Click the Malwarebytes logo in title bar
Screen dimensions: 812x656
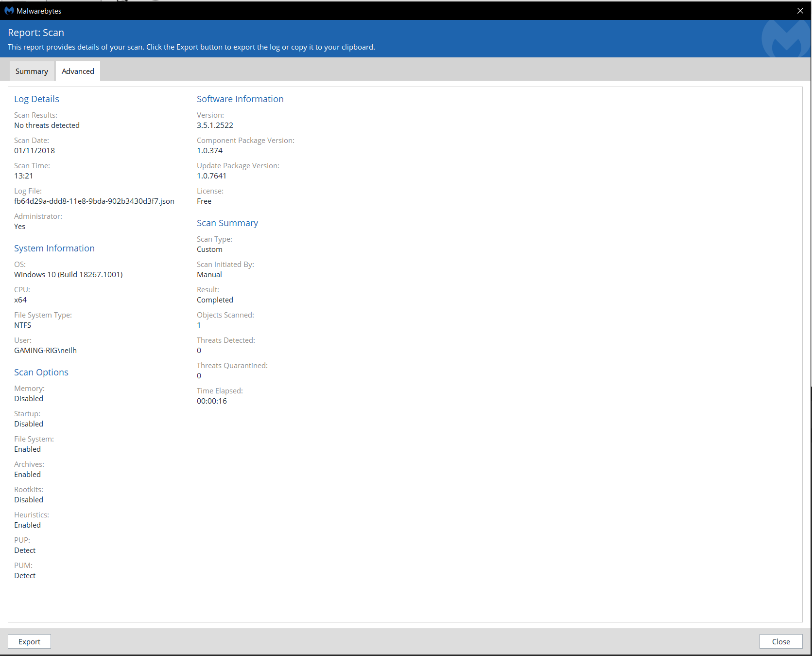pos(9,10)
